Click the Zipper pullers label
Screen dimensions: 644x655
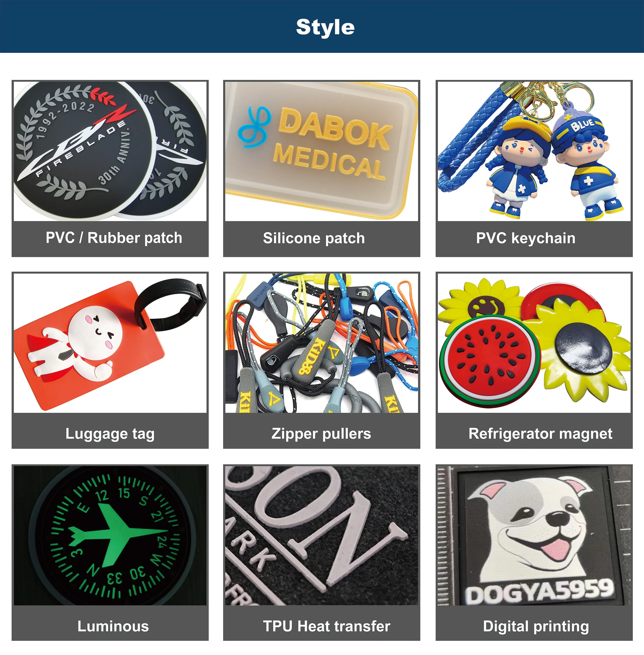pos(321,434)
